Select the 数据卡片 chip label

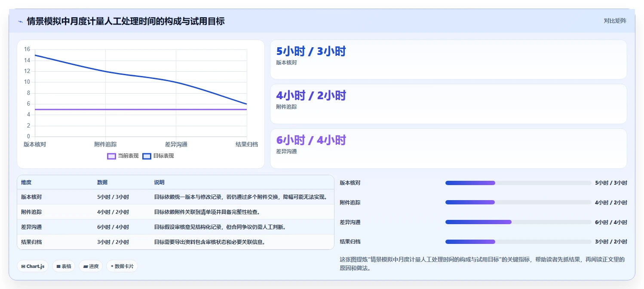pyautogui.click(x=124, y=266)
